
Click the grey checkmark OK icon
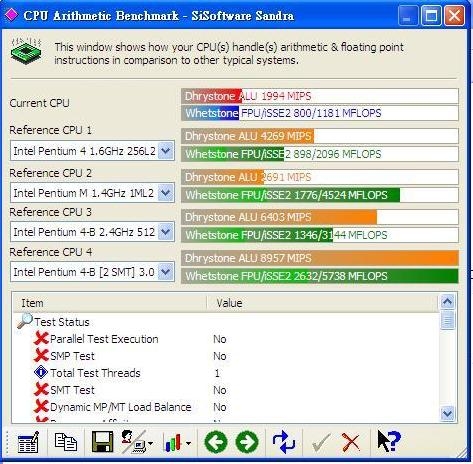click(x=321, y=443)
